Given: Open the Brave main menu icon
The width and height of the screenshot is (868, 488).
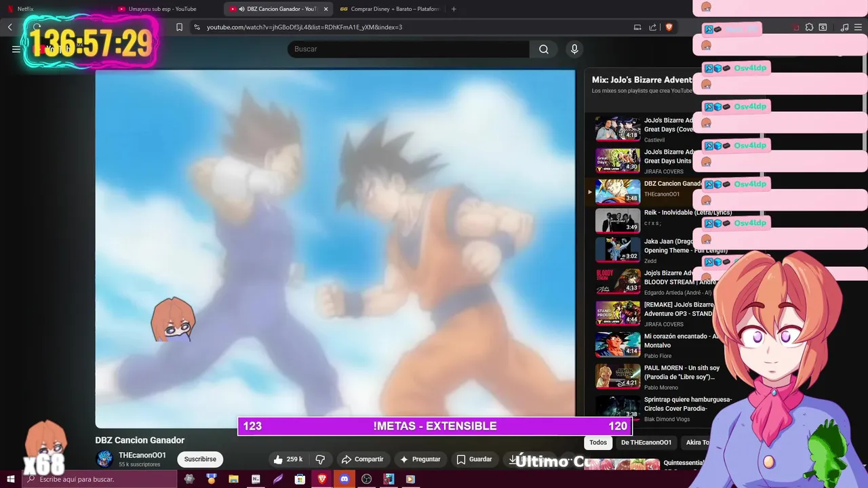Looking at the screenshot, I should pos(859,27).
